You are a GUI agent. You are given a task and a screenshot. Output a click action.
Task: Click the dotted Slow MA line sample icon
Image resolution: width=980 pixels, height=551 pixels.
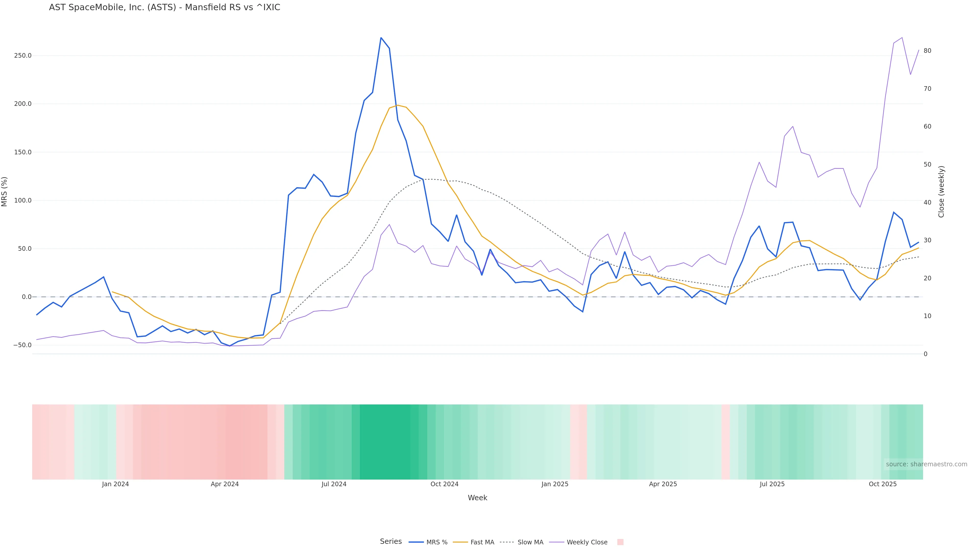click(507, 542)
